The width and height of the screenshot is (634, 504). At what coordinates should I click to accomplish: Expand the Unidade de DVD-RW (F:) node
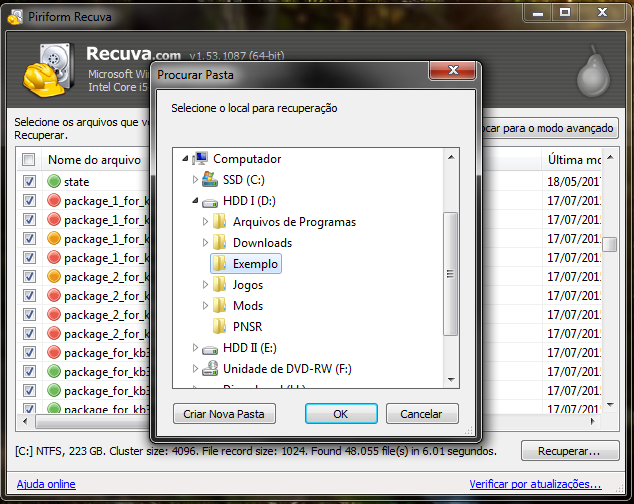(195, 369)
